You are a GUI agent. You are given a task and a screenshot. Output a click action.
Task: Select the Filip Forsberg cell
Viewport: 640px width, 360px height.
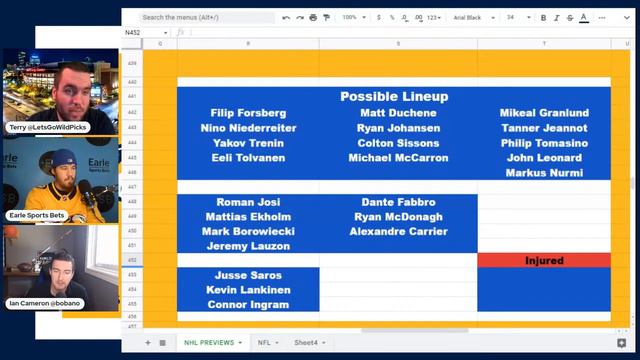click(248, 113)
